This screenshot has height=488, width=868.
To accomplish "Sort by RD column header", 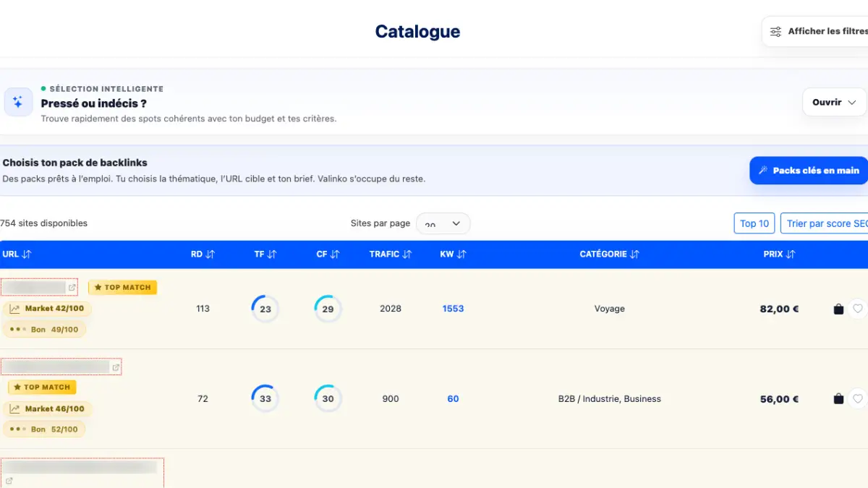I will click(x=203, y=254).
